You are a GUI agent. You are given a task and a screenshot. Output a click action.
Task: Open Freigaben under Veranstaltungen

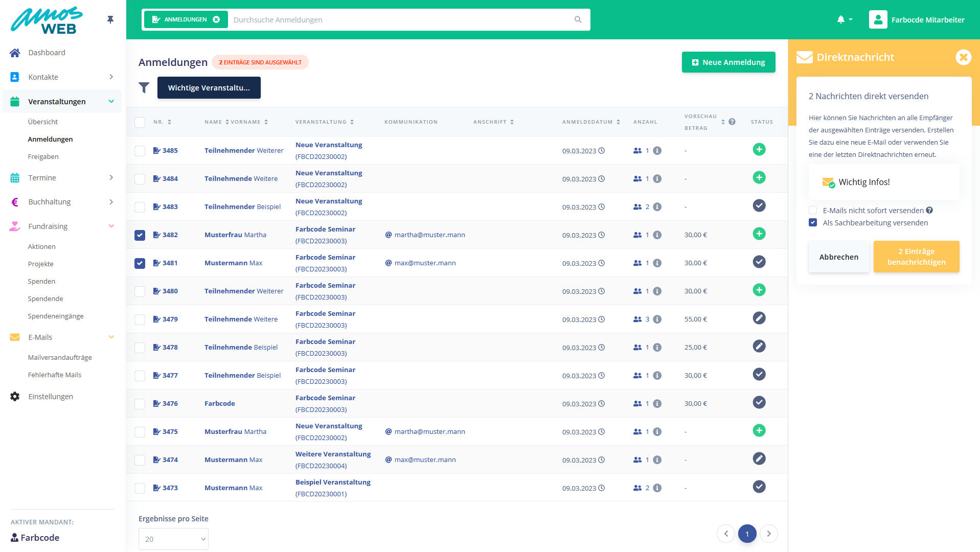tap(43, 157)
